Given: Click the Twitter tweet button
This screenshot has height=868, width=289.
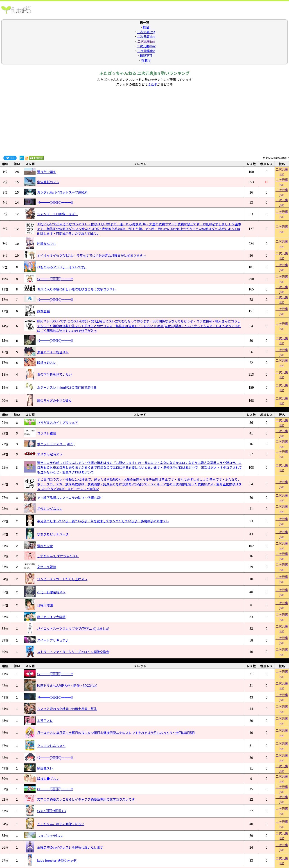Looking at the screenshot, I should pyautogui.click(x=10, y=158).
